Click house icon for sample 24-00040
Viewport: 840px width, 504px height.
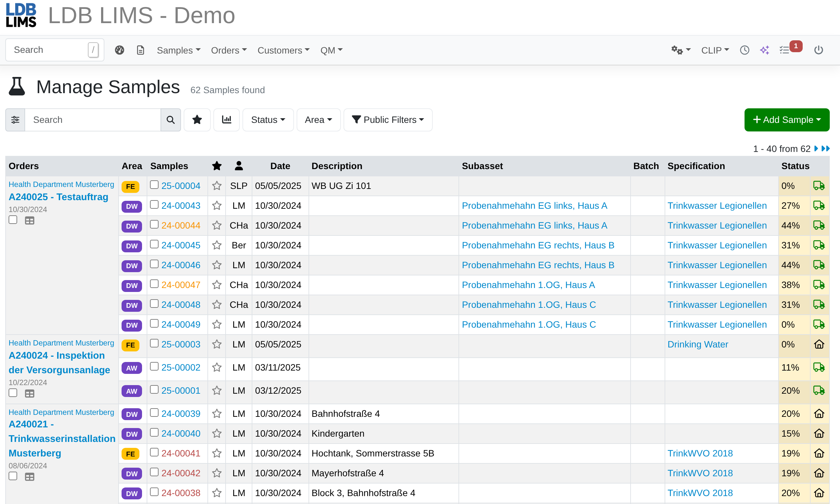(819, 433)
